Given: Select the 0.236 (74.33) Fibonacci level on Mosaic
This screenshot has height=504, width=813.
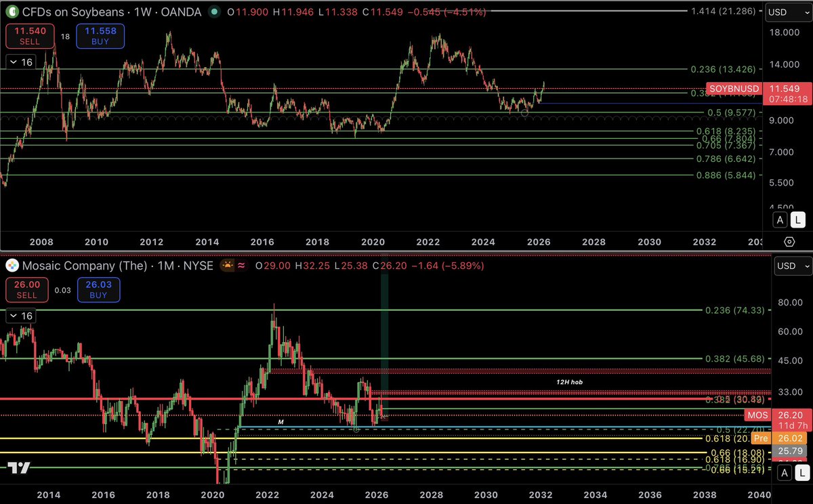Looking at the screenshot, I should [735, 310].
